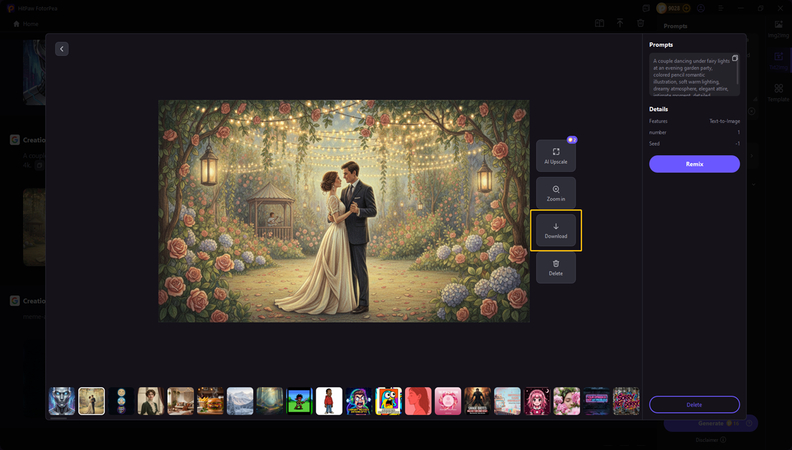This screenshot has height=450, width=792.
Task: Click the back arrow button
Action: click(x=62, y=48)
